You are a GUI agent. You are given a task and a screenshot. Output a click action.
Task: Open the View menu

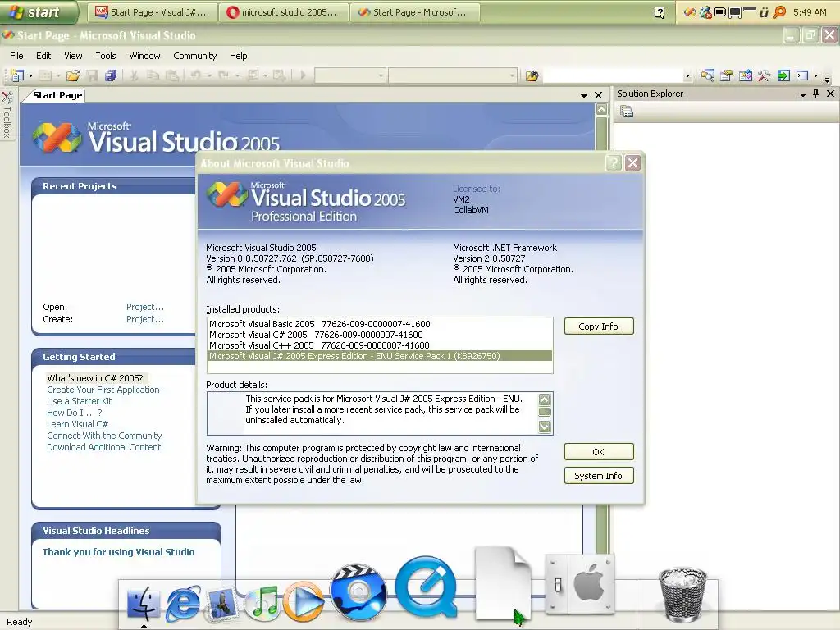73,56
